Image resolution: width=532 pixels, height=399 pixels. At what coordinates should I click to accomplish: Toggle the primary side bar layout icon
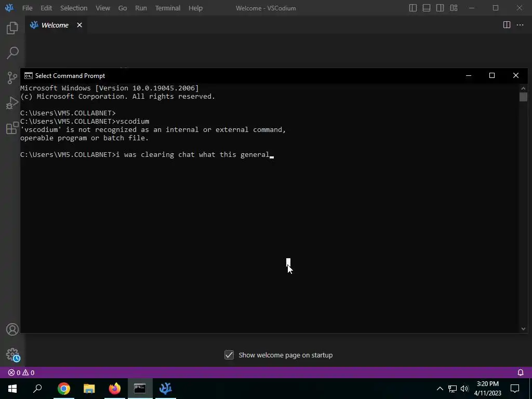(413, 8)
